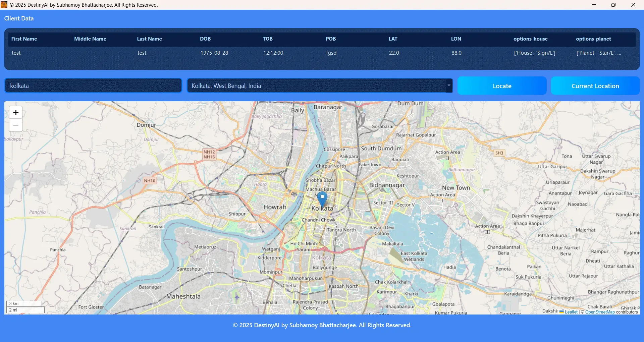
Task: Restore down the application window
Action: (x=613, y=5)
